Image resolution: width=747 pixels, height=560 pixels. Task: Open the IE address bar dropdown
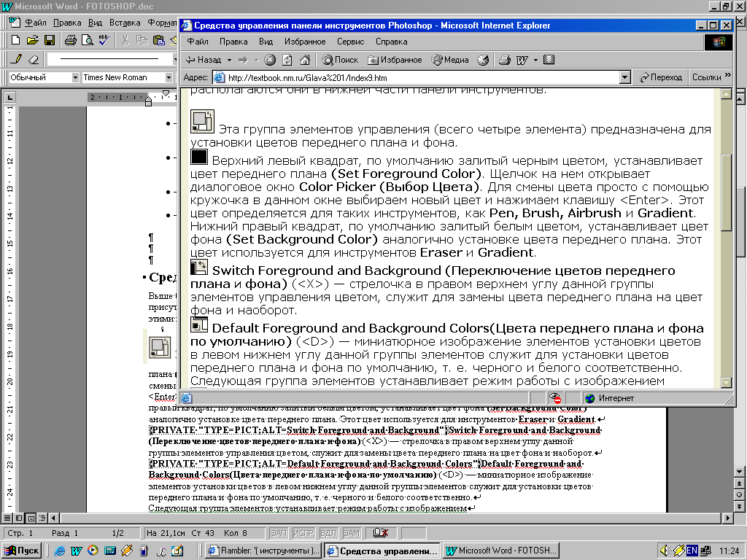pyautogui.click(x=625, y=77)
